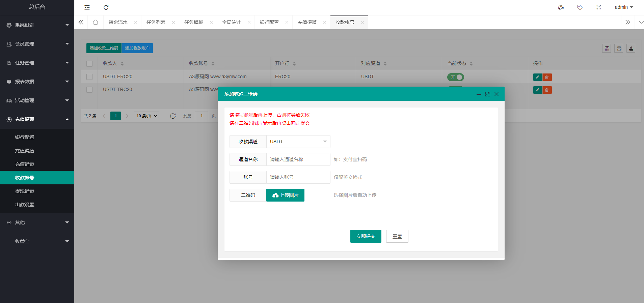
Task: Switch to the 全局统计 tab
Action: 232,22
